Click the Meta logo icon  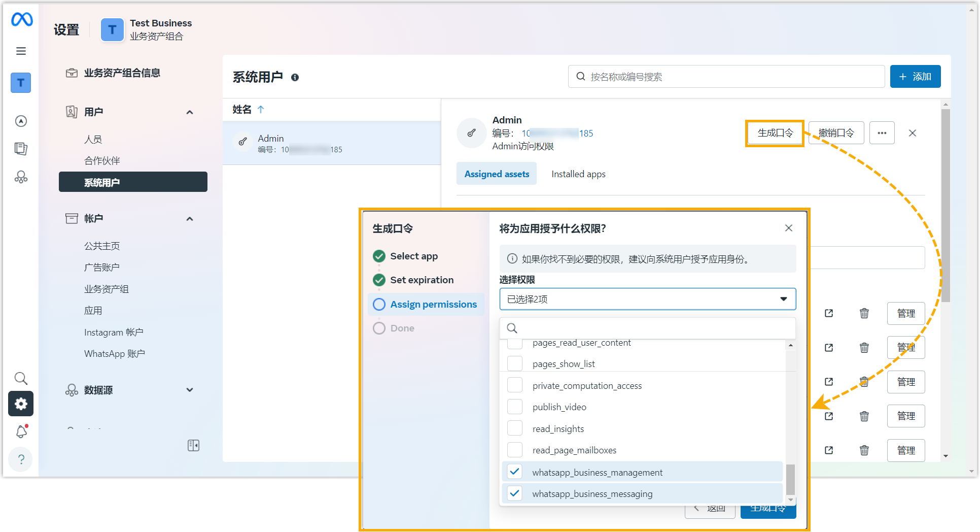pos(22,20)
